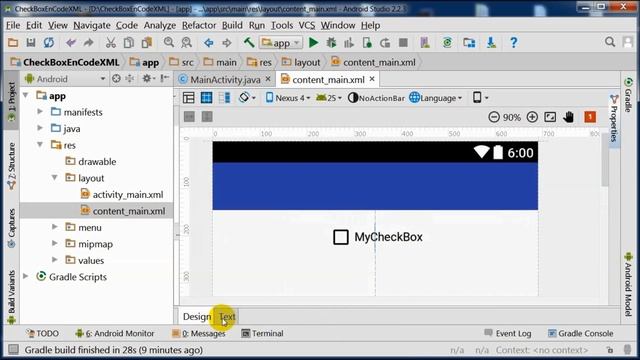The height and width of the screenshot is (360, 640).
Task: Select the pan hand tool
Action: 568,117
